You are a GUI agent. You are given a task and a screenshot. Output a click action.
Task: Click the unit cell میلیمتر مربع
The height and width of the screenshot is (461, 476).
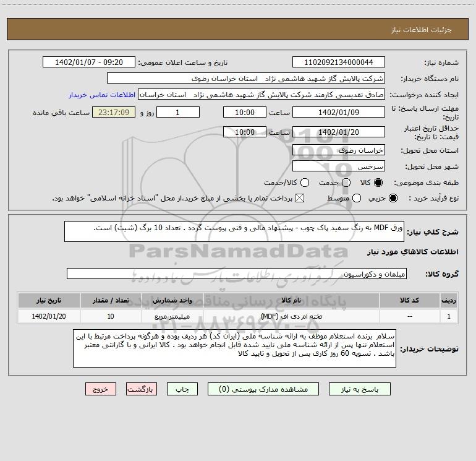point(172,316)
